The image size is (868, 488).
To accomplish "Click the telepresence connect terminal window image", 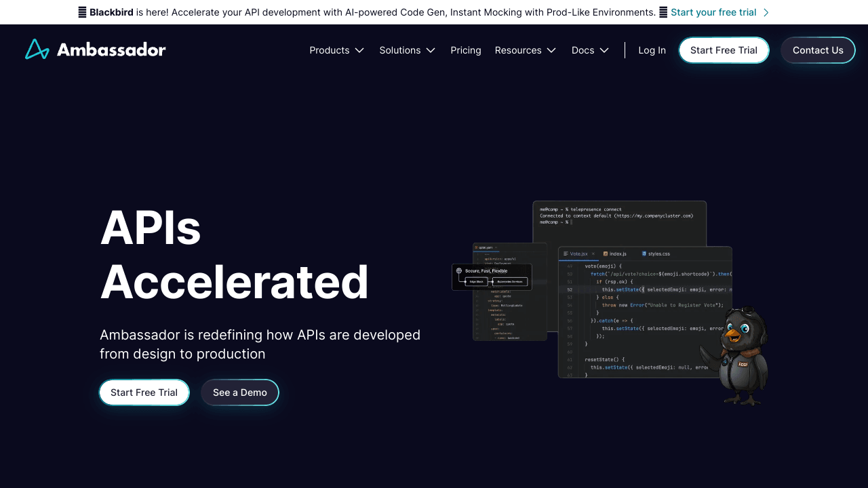I will 619,220.
